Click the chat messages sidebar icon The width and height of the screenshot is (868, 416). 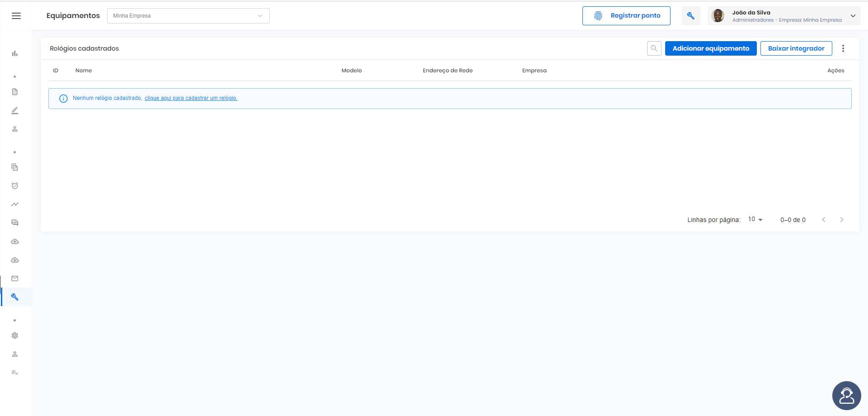click(x=15, y=223)
